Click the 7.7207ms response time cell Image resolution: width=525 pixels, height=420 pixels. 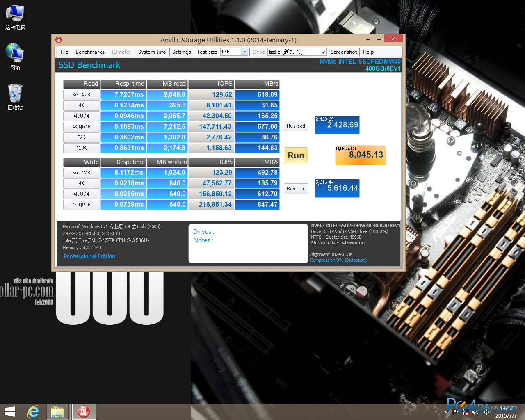[x=123, y=95]
